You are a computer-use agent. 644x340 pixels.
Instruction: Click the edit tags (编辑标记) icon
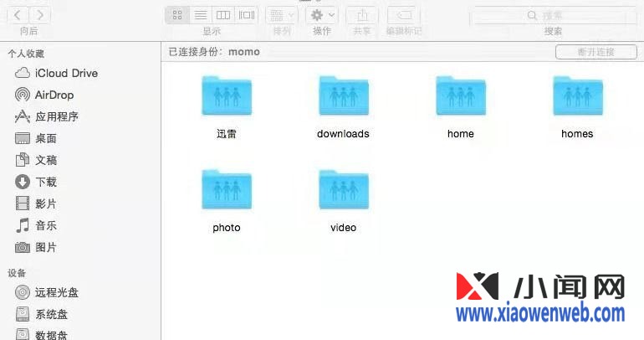coord(402,15)
